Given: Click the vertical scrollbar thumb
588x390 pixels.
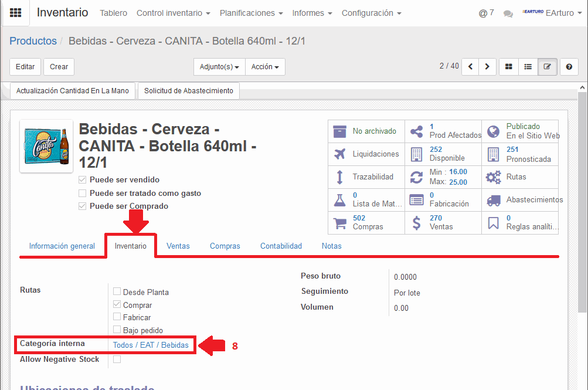Looking at the screenshot, I should (582, 202).
